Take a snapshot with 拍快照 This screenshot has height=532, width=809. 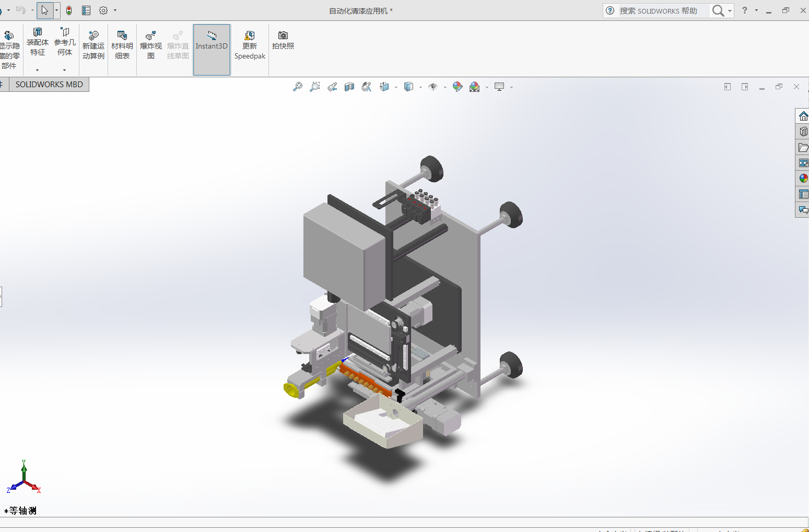click(x=283, y=40)
